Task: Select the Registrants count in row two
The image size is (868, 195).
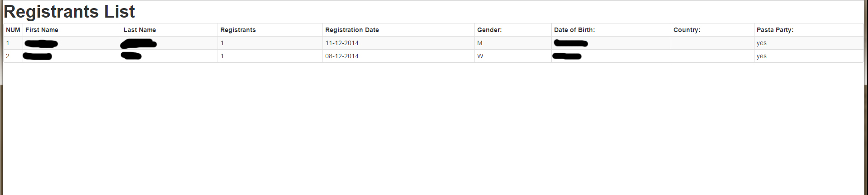Action: click(222, 56)
